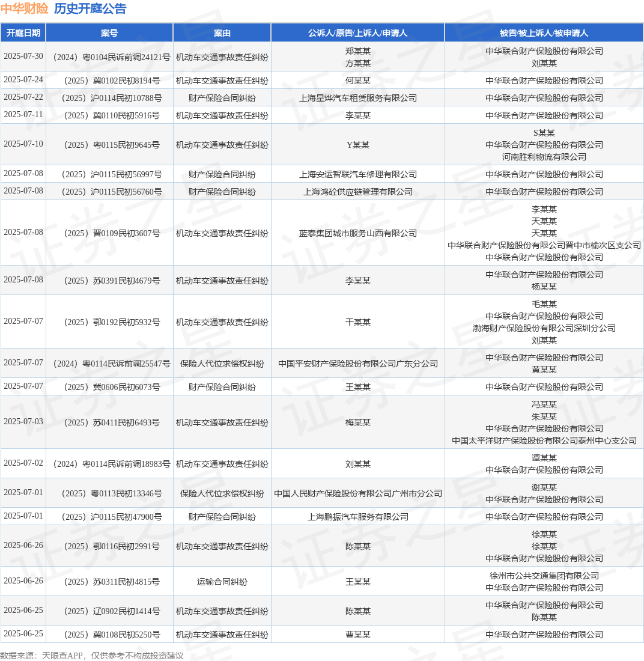Screen dimensions: 644x661
Task: Select case number (2025)冀0102民初8194号
Action: tap(109, 81)
